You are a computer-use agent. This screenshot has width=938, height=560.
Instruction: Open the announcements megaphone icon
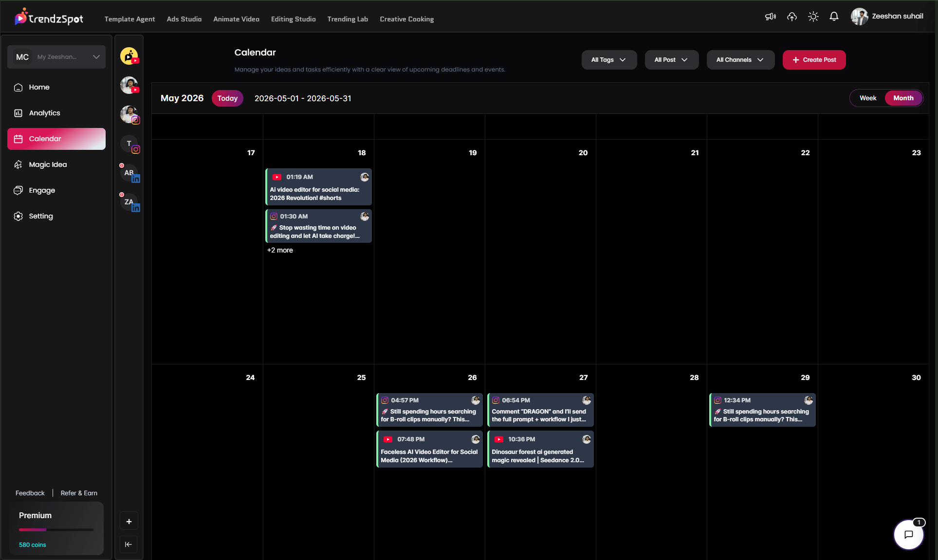771,17
